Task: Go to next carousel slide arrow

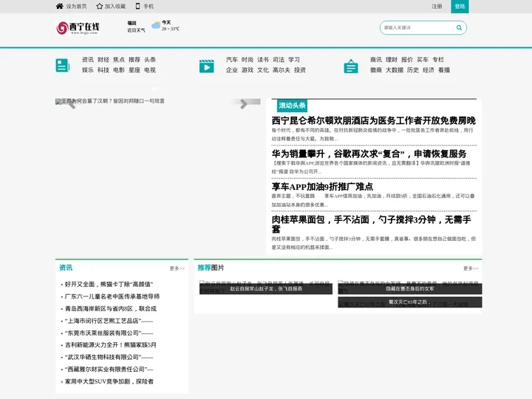Action: [x=244, y=104]
